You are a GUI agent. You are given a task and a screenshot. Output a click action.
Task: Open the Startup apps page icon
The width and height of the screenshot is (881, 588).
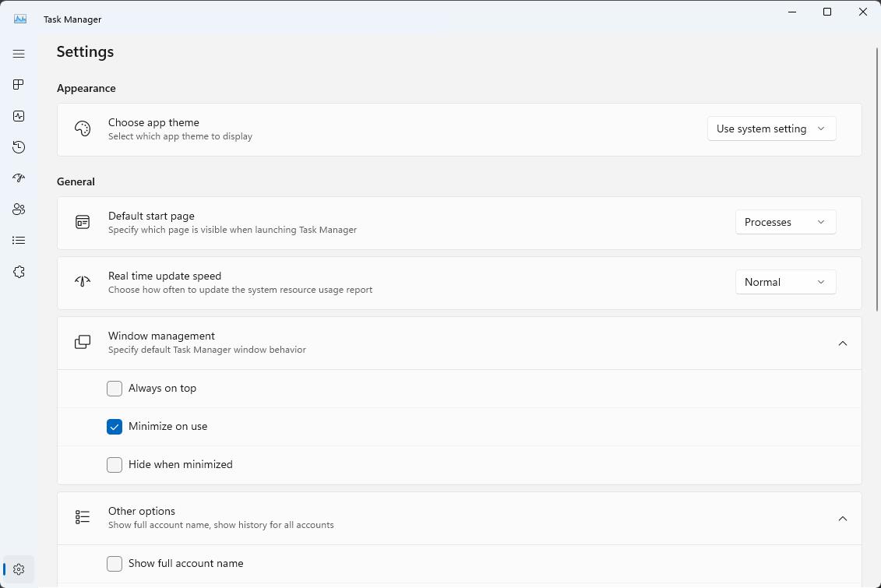(19, 178)
